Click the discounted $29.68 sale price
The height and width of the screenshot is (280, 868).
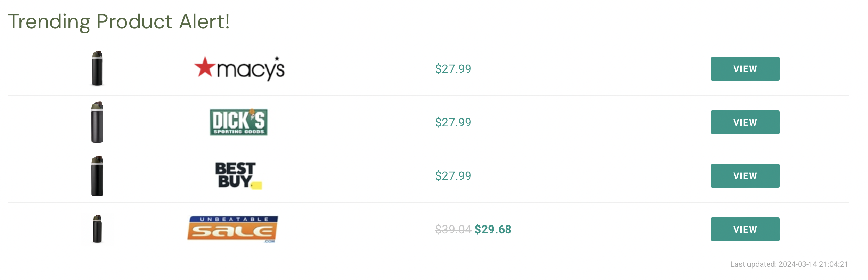tap(493, 229)
